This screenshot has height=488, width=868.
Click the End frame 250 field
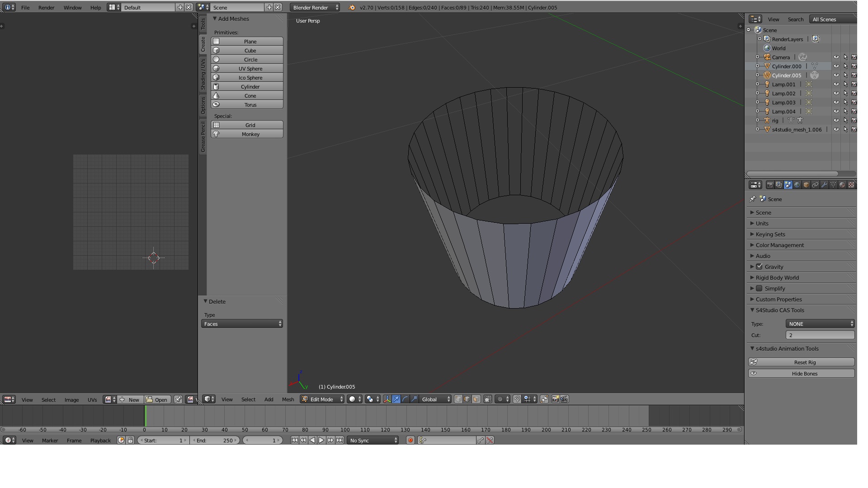click(x=215, y=440)
